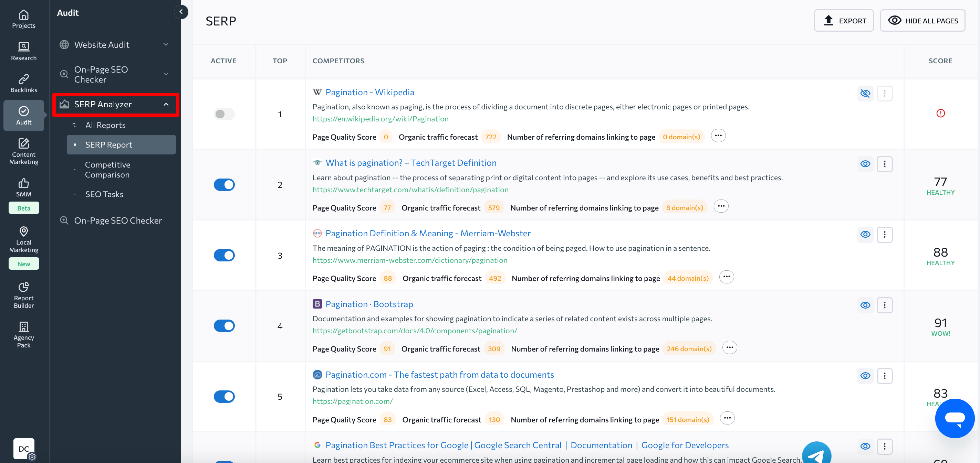980x463 pixels.
Task: Hide the TechTarget page via eye icon
Action: 865,164
